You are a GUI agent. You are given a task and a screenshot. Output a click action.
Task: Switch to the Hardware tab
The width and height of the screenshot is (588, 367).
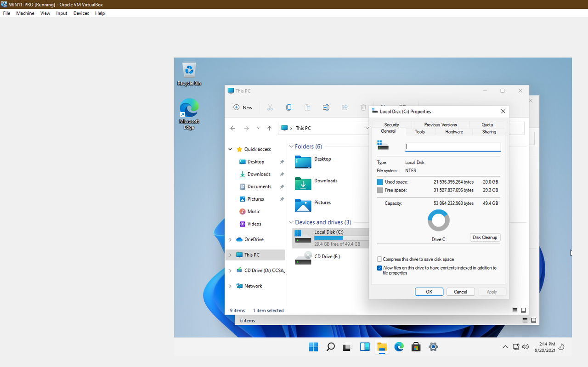point(454,132)
